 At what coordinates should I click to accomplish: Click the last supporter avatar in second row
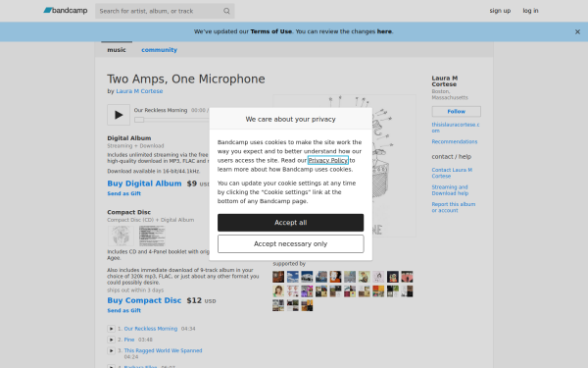coord(407,291)
